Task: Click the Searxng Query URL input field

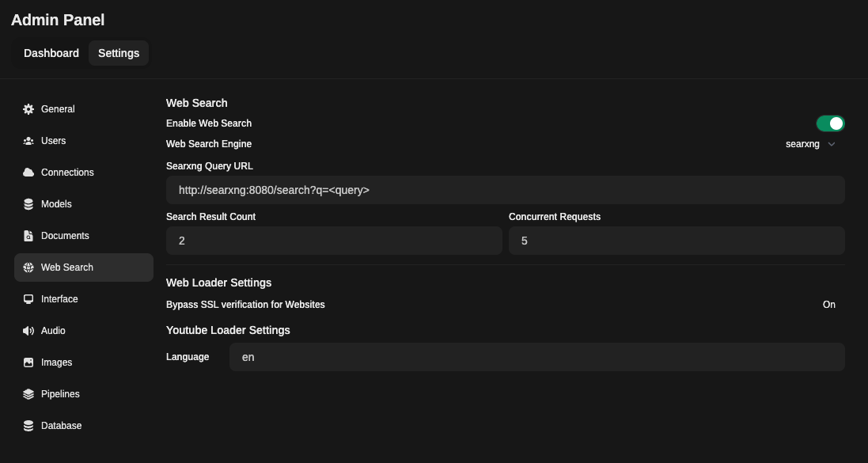Action: 505,189
